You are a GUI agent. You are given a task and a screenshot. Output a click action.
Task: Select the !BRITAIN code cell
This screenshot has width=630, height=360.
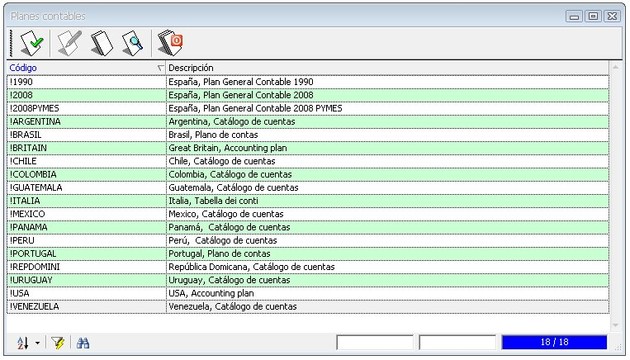[x=86, y=148]
